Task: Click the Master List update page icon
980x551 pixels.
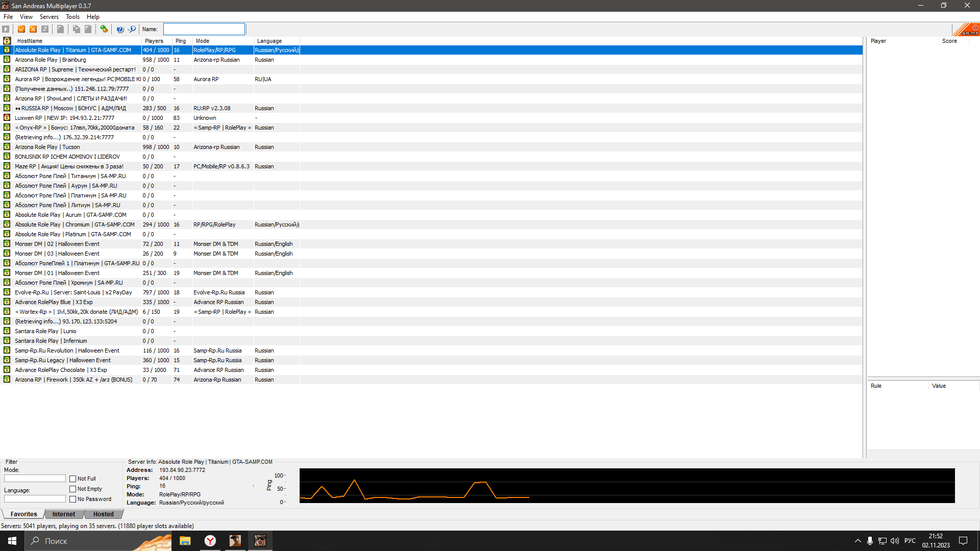Action: click(60, 29)
